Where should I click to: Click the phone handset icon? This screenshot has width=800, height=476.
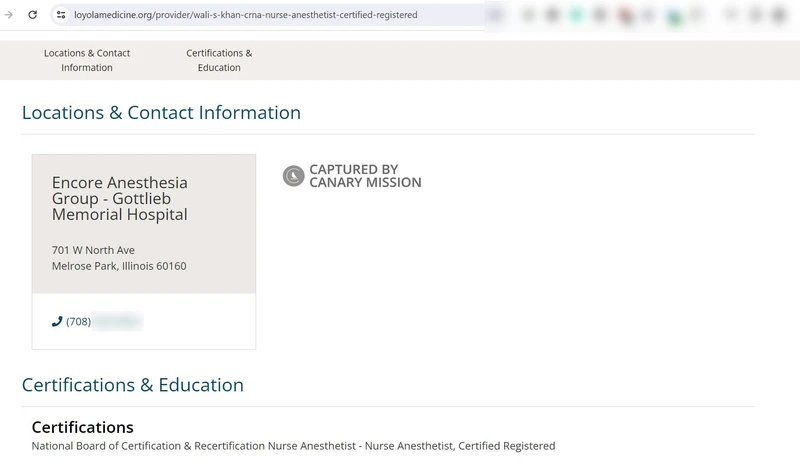click(x=57, y=322)
